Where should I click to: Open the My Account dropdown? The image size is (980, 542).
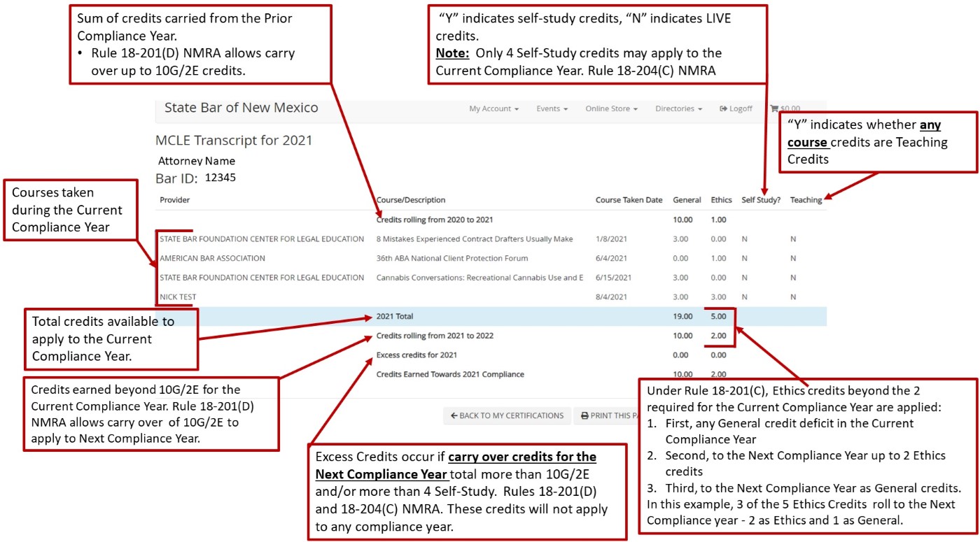[x=492, y=108]
